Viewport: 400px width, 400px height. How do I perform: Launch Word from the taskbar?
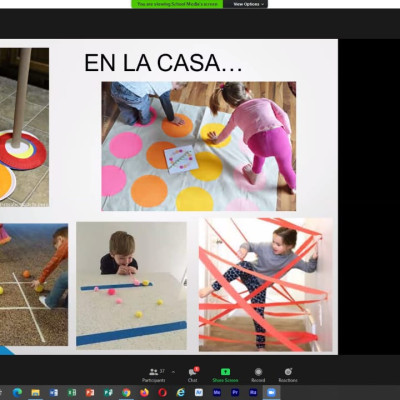tap(54, 393)
